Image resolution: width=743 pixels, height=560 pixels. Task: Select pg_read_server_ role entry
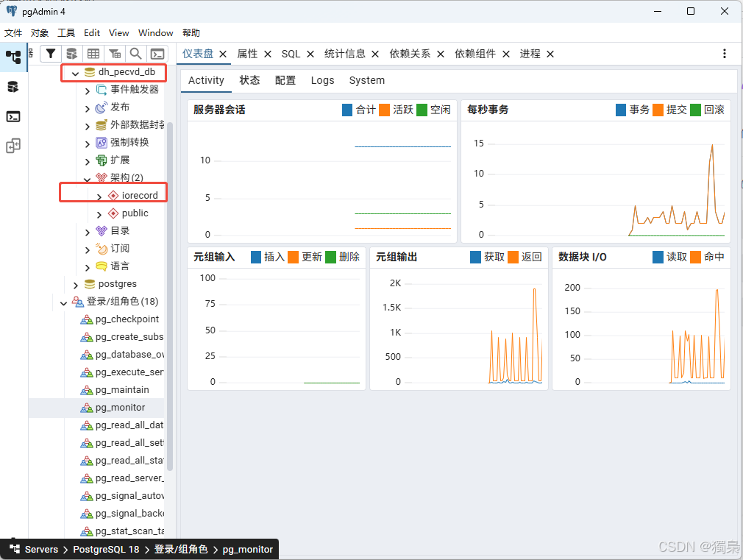[x=129, y=478]
